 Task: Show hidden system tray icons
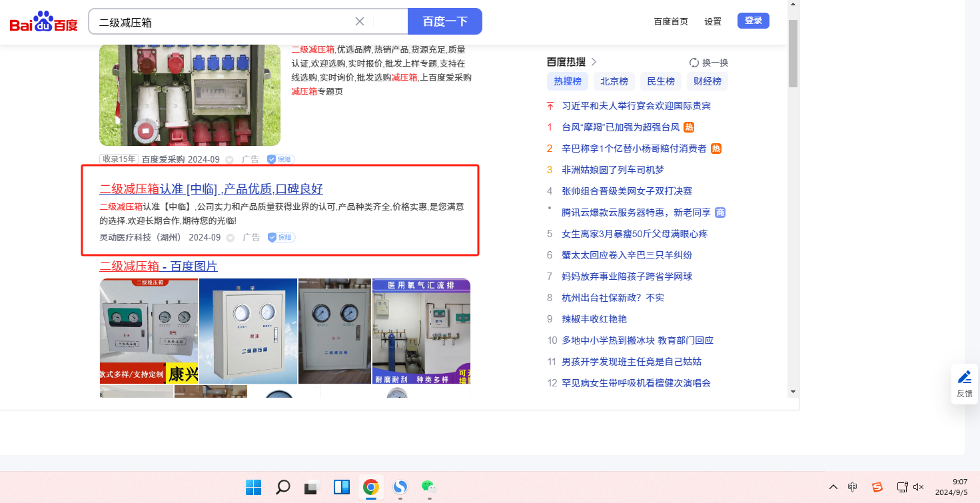tap(833, 487)
